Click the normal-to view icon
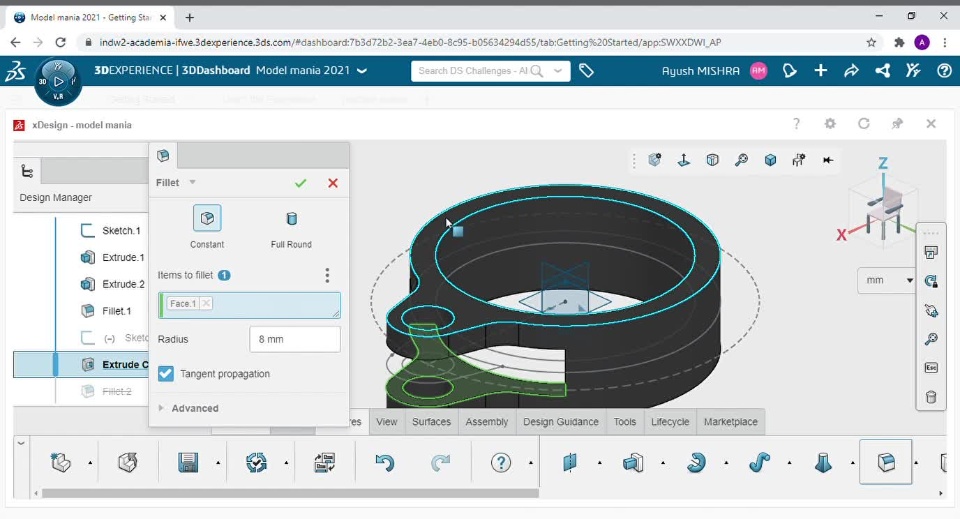960x519 pixels. coord(683,160)
